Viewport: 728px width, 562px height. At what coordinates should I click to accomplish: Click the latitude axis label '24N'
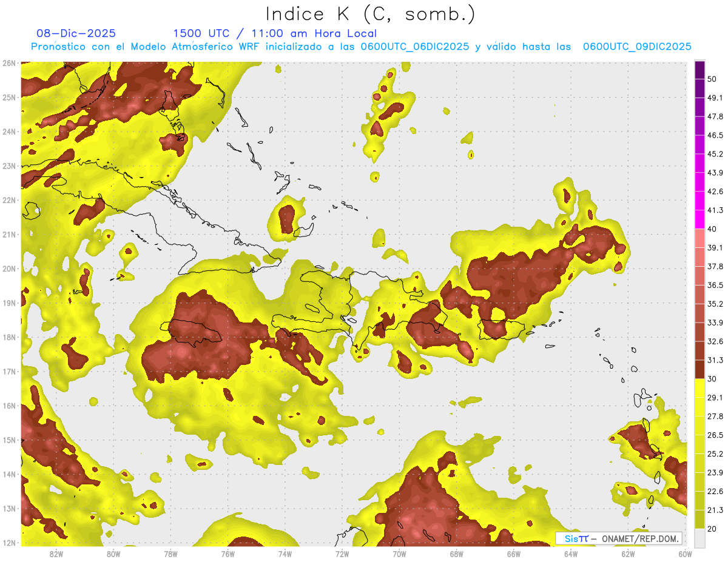pyautogui.click(x=8, y=132)
